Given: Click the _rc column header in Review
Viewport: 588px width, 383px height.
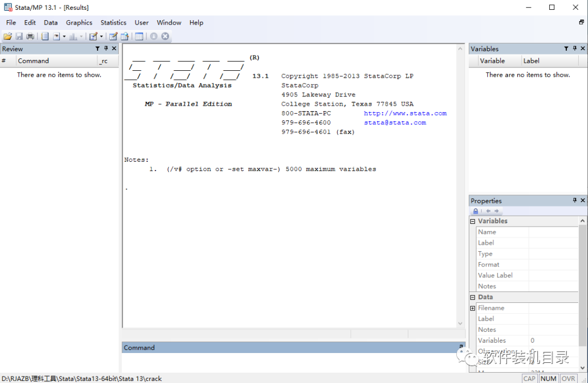Looking at the screenshot, I should (108, 61).
